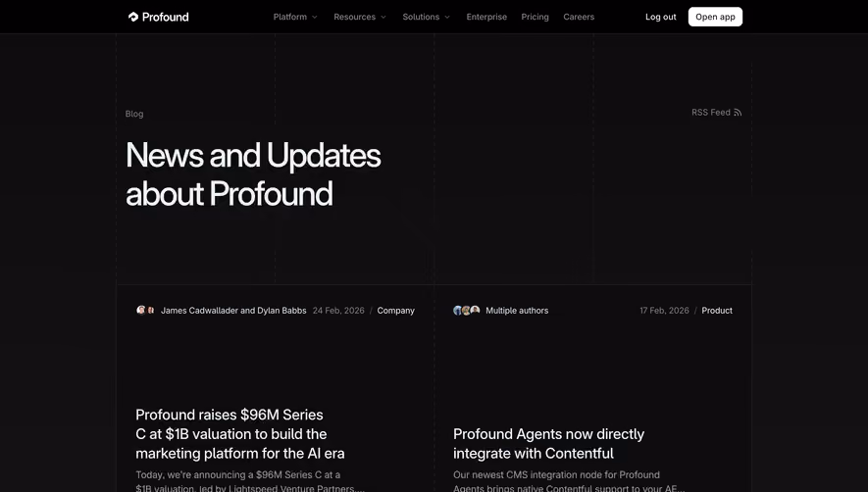Click author avatars beside James Cadwallader
Image resolution: width=868 pixels, height=492 pixels.
[145, 310]
